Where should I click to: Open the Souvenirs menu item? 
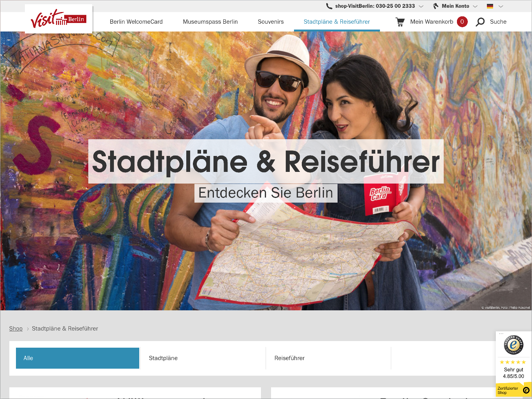click(271, 22)
